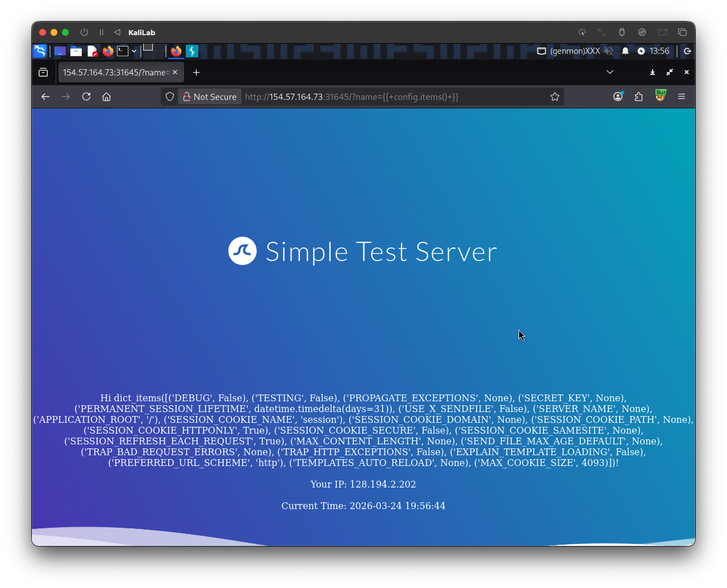Open the notification bell in the tray
The height and width of the screenshot is (588, 727).
[x=625, y=51]
